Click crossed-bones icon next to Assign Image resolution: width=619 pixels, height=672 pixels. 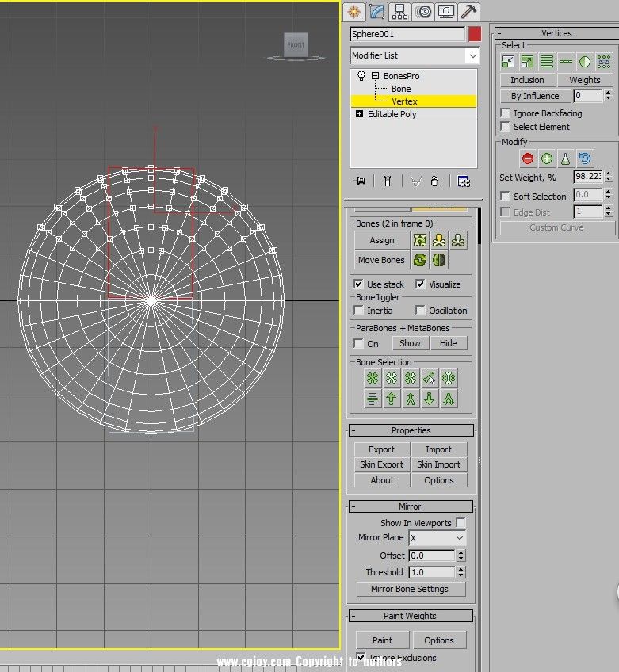(x=420, y=240)
